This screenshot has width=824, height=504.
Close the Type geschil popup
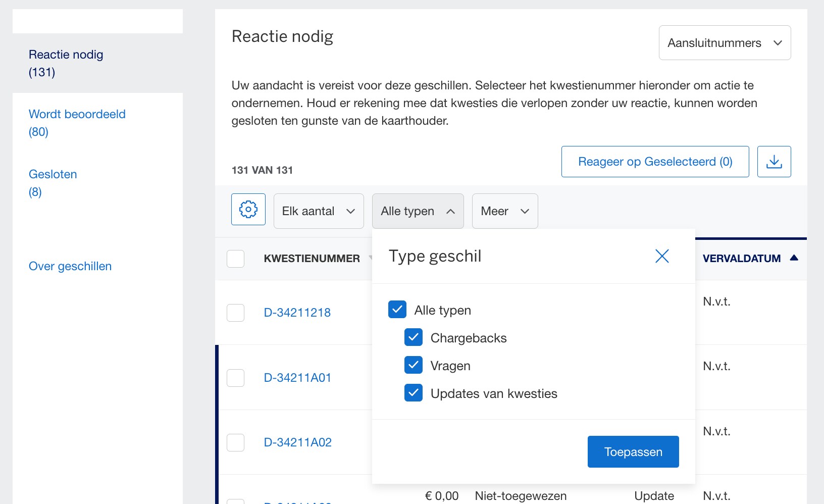[662, 256]
